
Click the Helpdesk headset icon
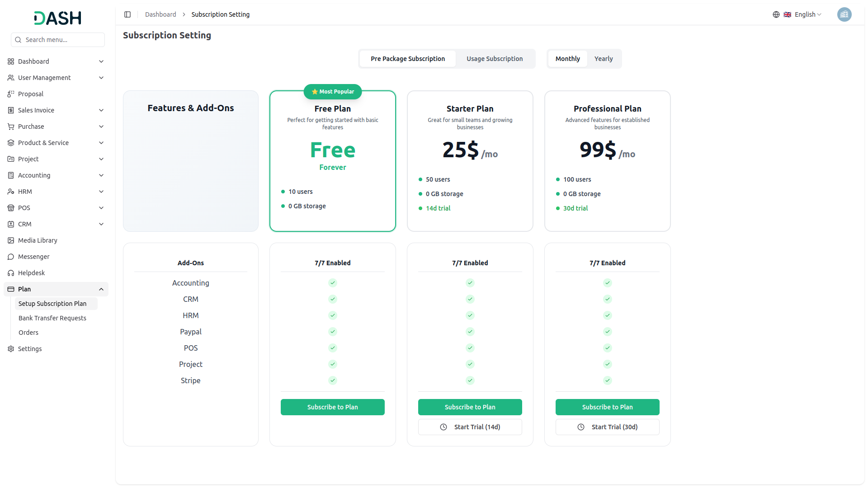pyautogui.click(x=11, y=273)
